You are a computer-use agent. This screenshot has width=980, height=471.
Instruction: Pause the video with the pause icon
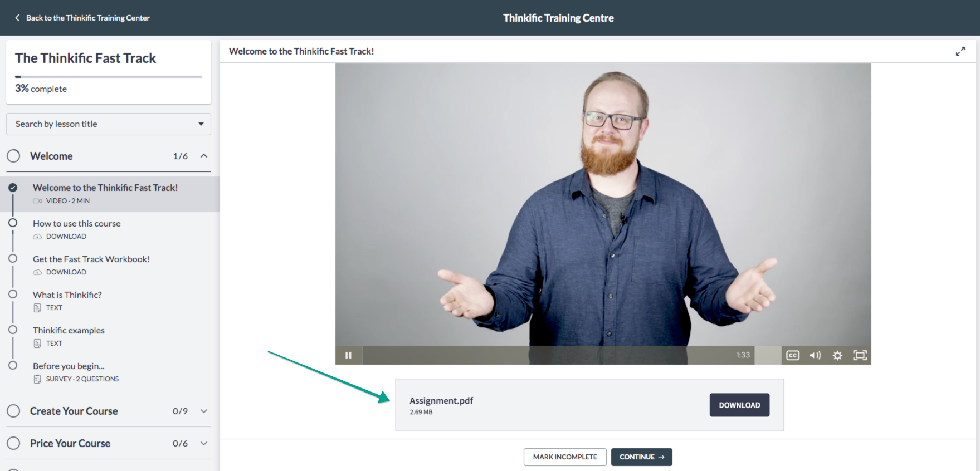pyautogui.click(x=349, y=355)
